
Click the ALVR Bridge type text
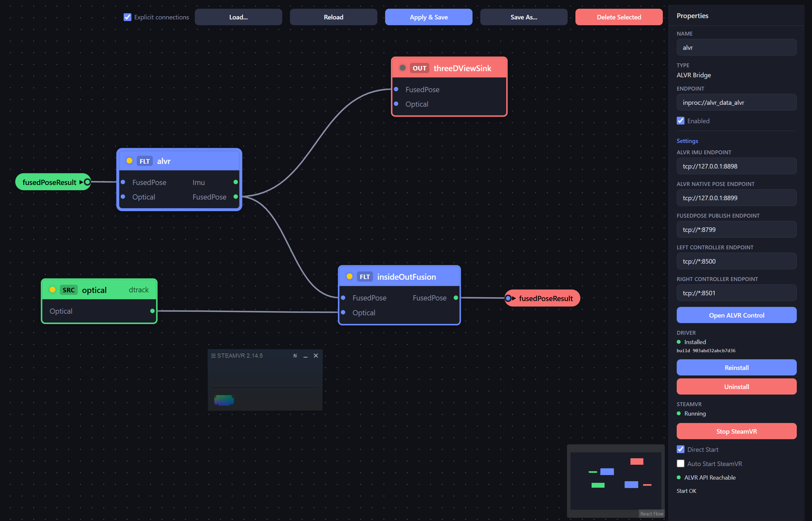point(694,75)
